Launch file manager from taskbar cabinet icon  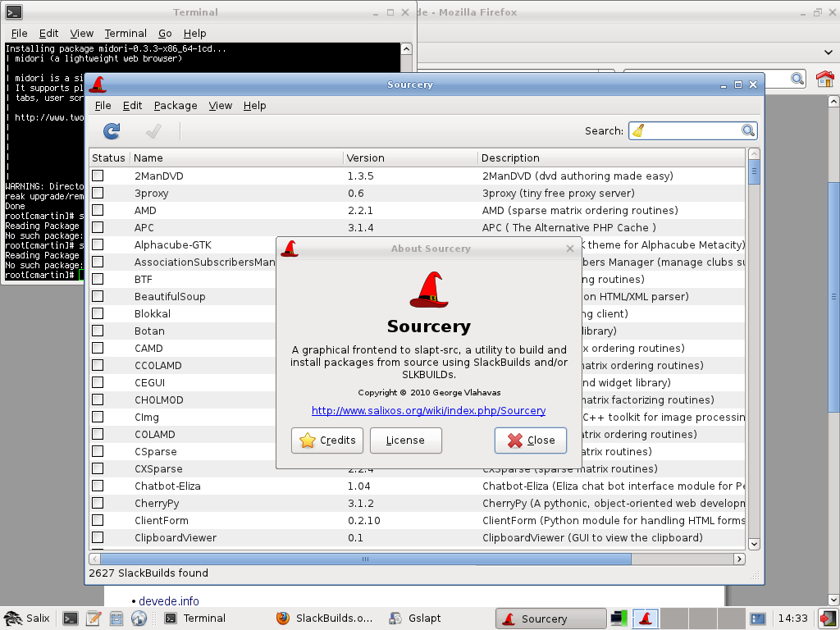click(x=116, y=619)
